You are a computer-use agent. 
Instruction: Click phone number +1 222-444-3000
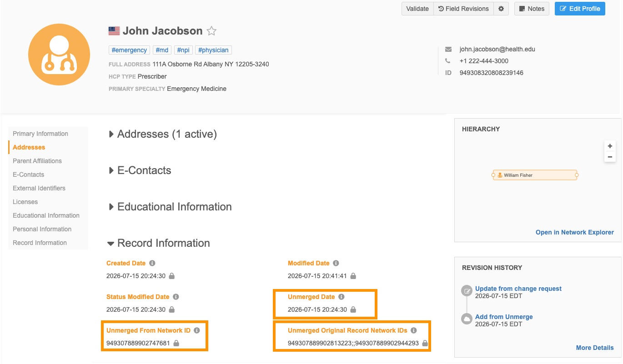coord(484,61)
